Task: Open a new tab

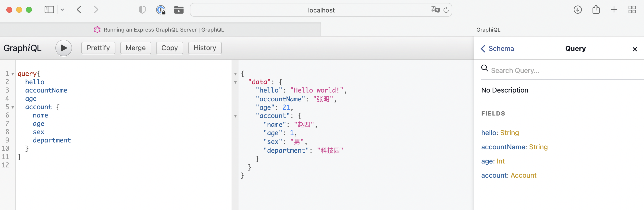Action: 614,10
